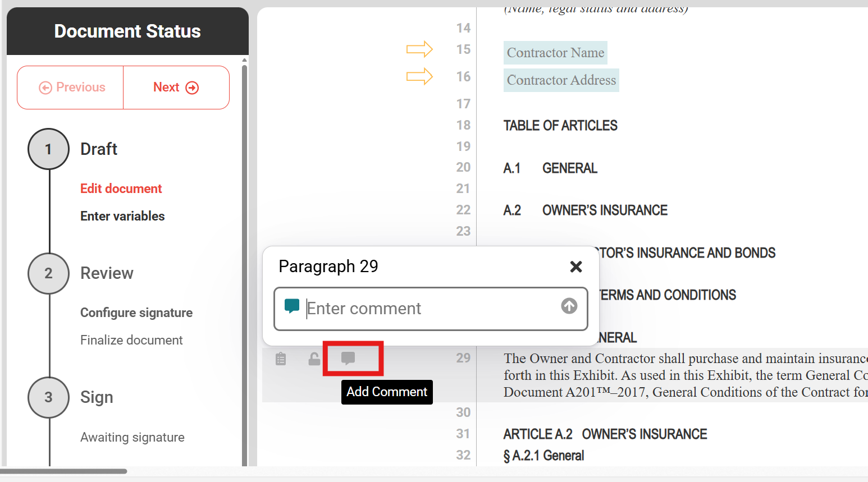
Task: Close the Paragraph 29 comment popup
Action: coord(575,267)
